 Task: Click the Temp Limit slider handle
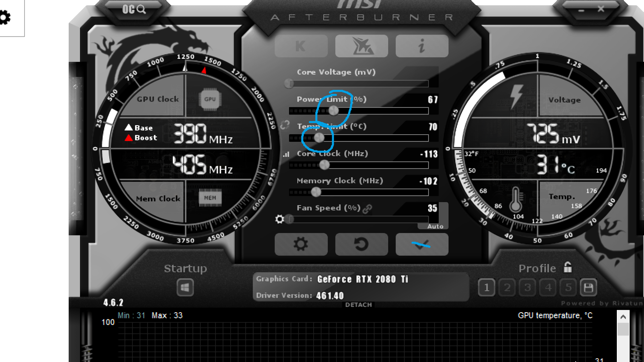(x=319, y=138)
